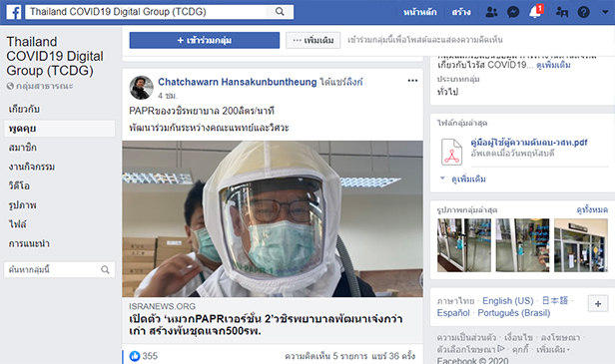The width and height of the screenshot is (615, 364).
Task: Open the Messenger icon
Action: pos(513,12)
